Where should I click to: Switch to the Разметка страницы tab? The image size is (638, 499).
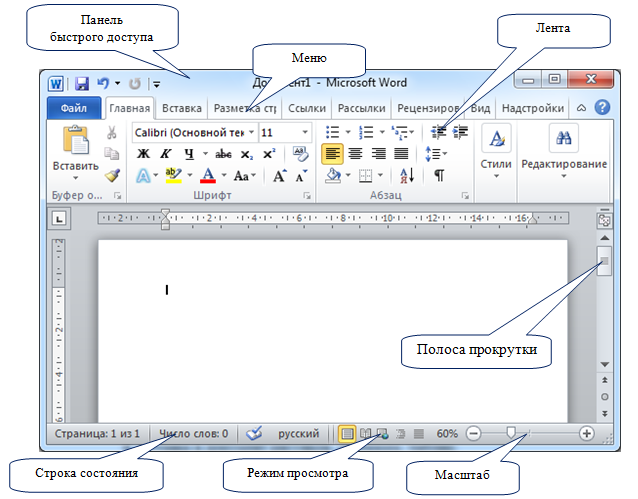pos(245,108)
